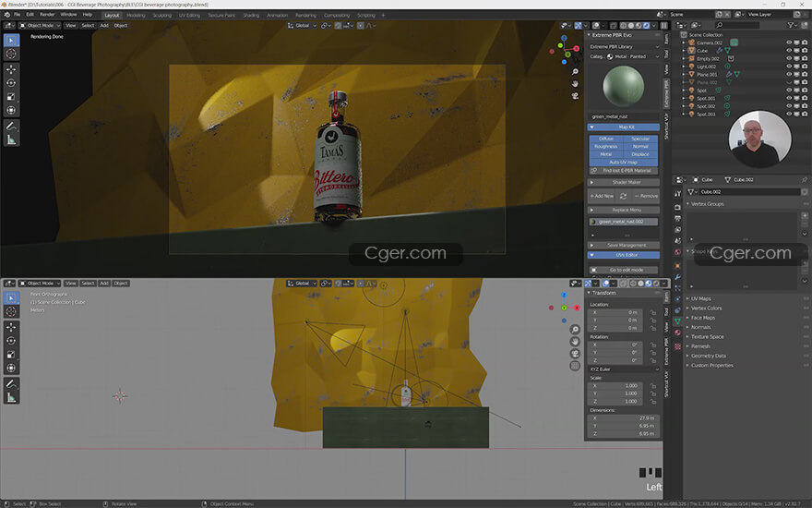
Task: Toggle rendered shading mode in top viewport
Action: pyautogui.click(x=646, y=26)
